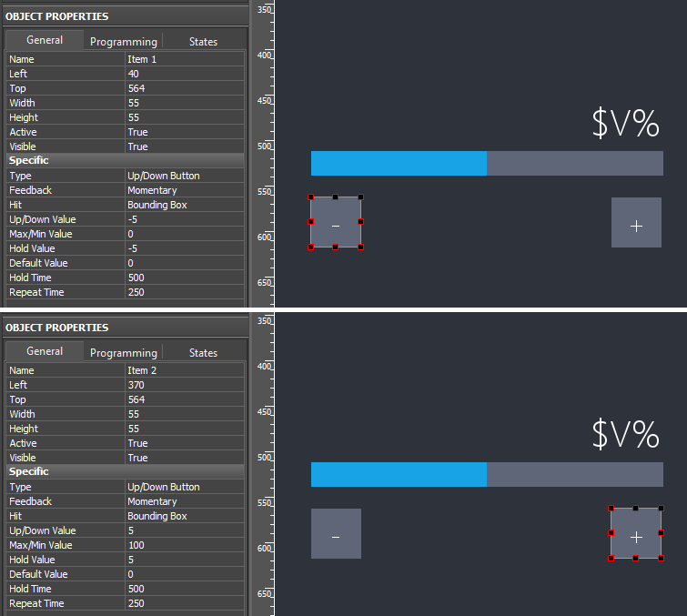Click the blue progress bar in upper canvas
Image resolution: width=687 pixels, height=616 pixels.
click(399, 164)
